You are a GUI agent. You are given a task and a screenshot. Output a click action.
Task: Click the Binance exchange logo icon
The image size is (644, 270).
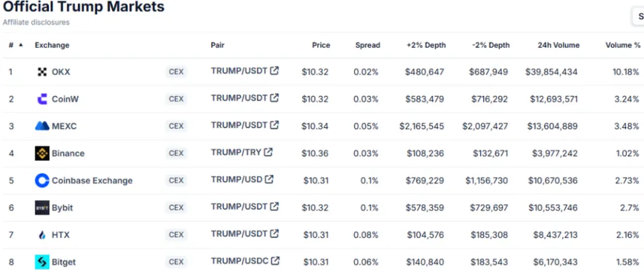pyautogui.click(x=42, y=153)
